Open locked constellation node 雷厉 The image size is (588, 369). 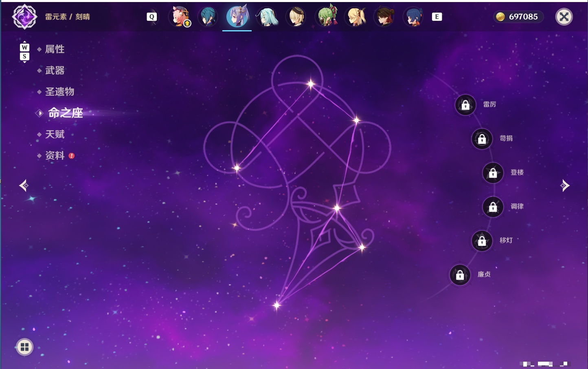(465, 105)
